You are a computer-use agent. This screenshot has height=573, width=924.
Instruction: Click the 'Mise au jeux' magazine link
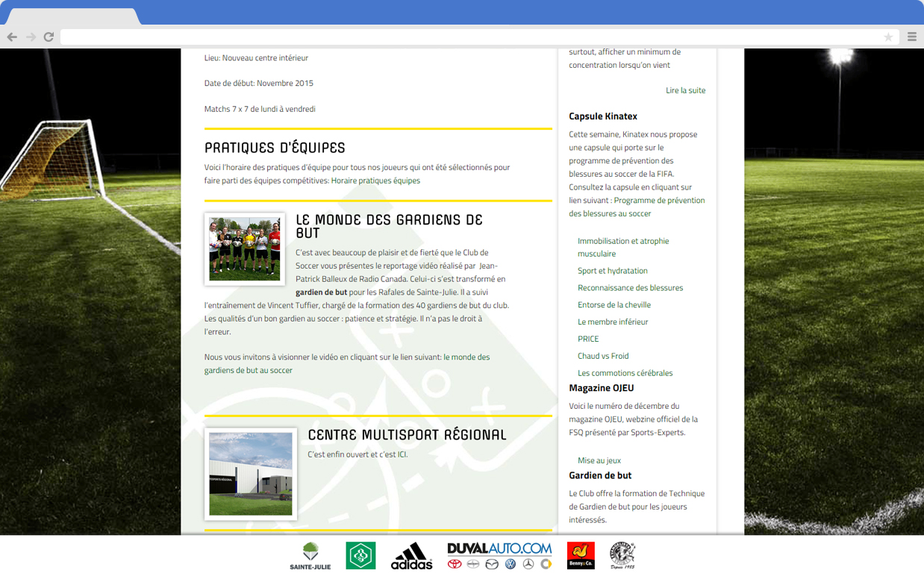coord(599,460)
